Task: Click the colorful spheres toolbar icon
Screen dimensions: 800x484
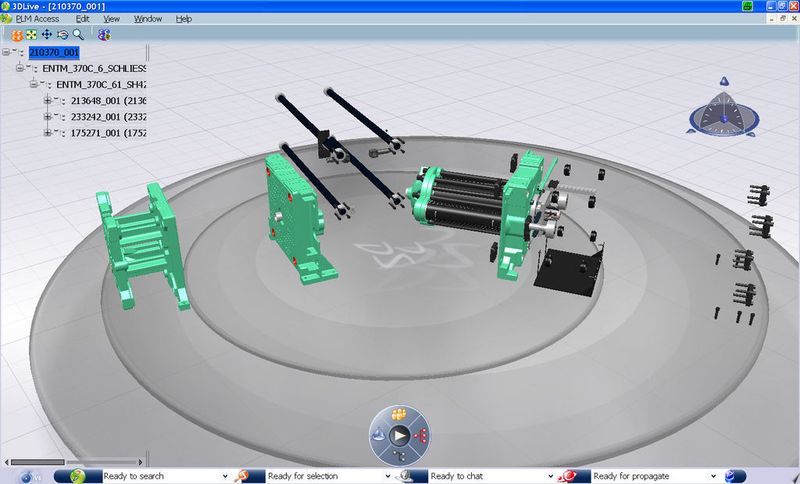Action: pos(104,35)
